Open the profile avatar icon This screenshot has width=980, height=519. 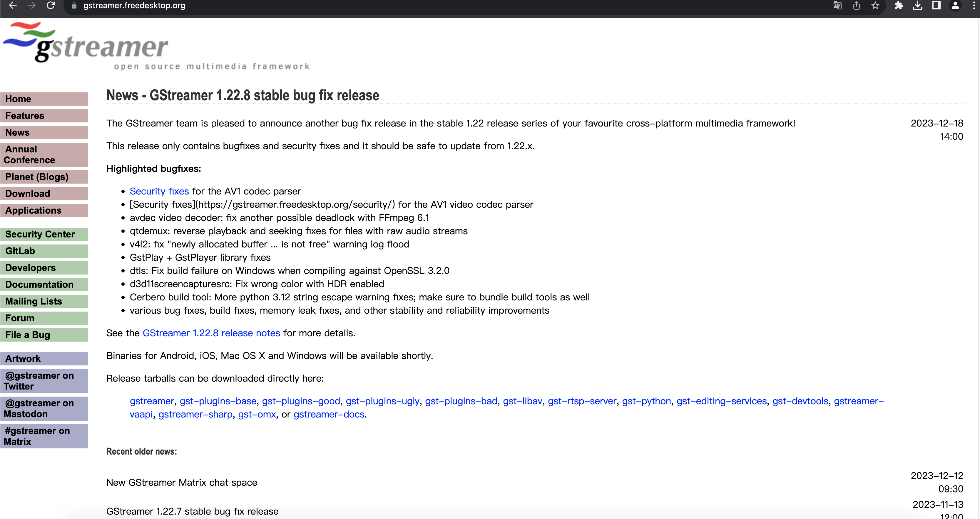(955, 5)
